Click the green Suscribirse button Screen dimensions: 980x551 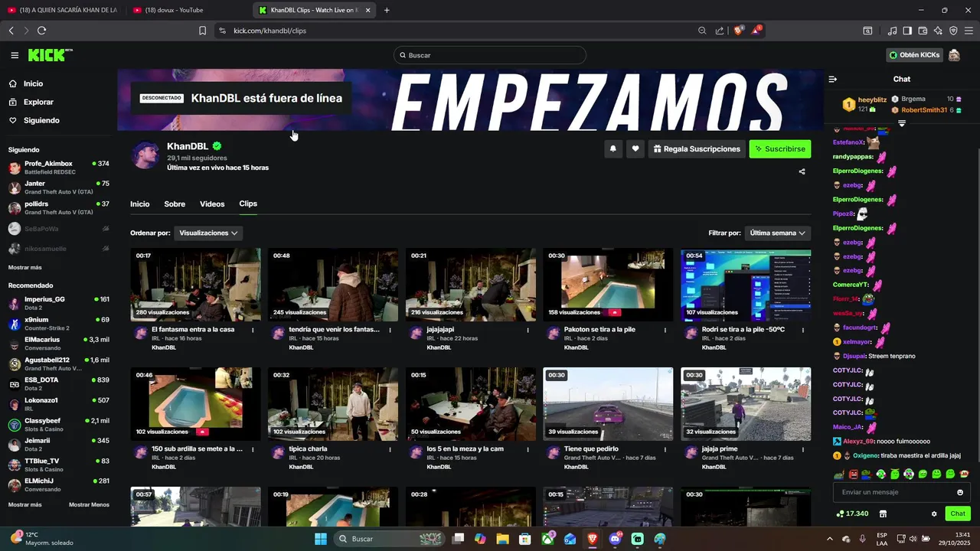point(779,149)
